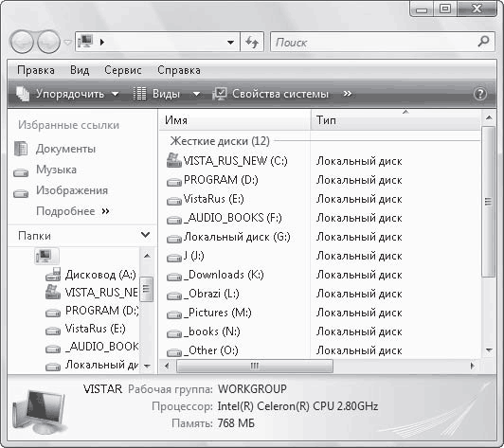Screen dimensions: 504x448
Task: Click the Виды button
Action: pyautogui.click(x=157, y=94)
